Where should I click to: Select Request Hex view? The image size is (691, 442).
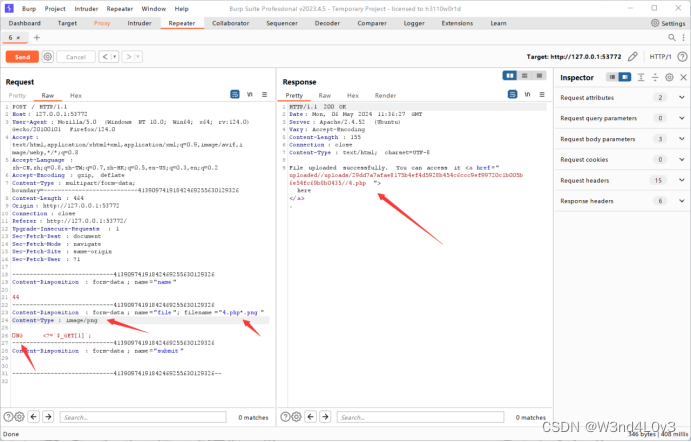[x=76, y=95]
